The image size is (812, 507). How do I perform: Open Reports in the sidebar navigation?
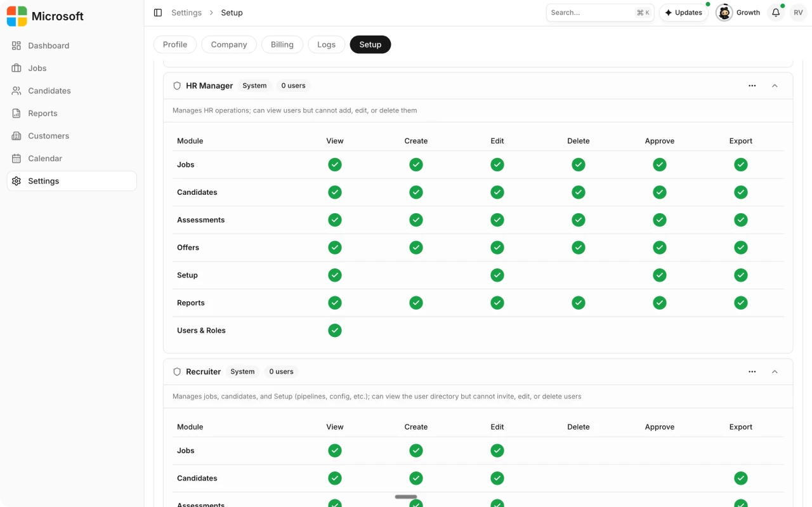coord(72,113)
